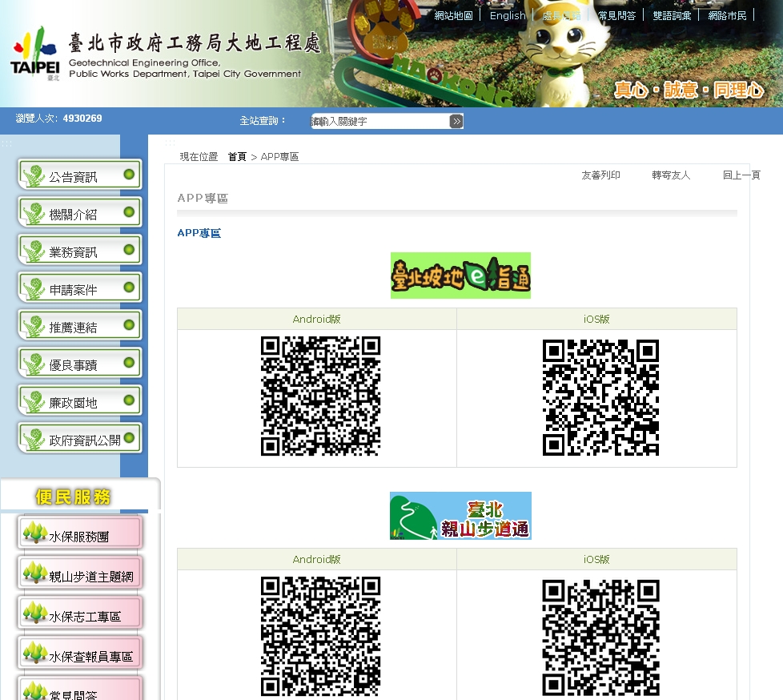Open the 政府資訊公開 sidebar menu
This screenshot has height=700, width=783.
pos(80,438)
